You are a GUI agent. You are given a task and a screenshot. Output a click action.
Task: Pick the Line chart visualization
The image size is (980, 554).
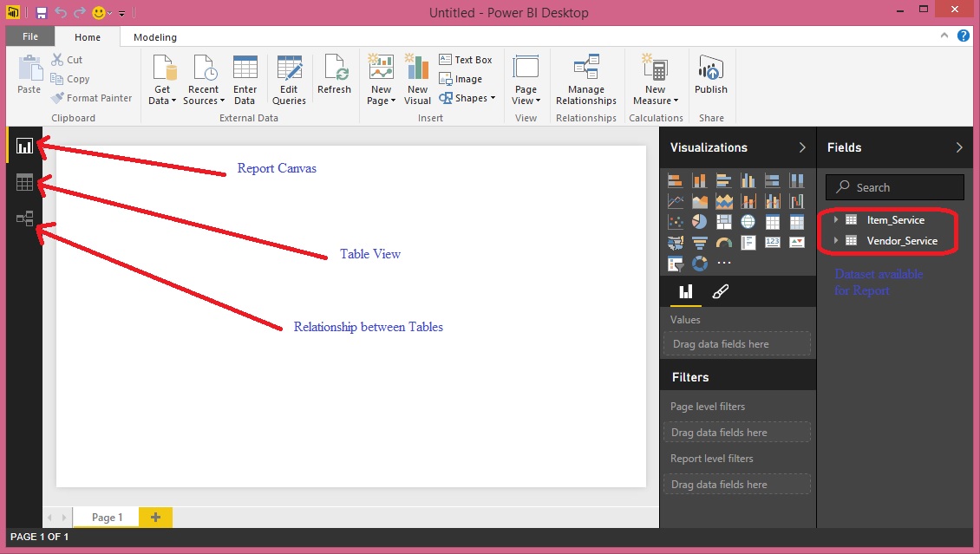(676, 200)
